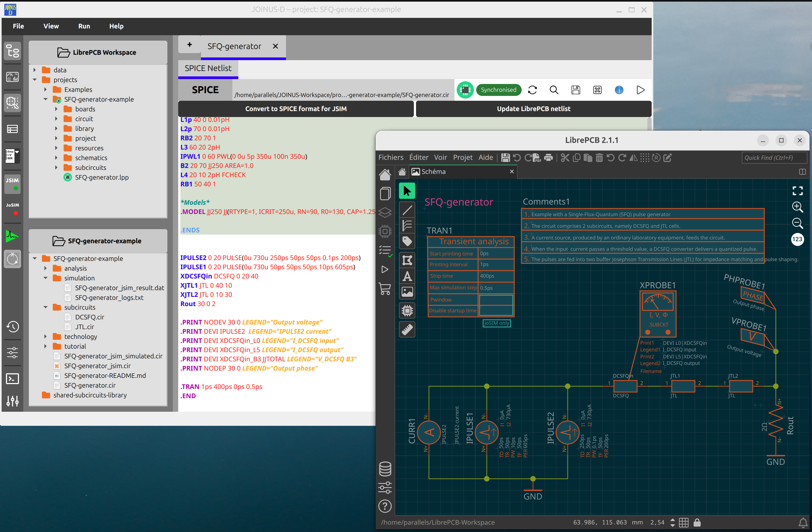Click the info icon in SPICE toolbar
812x532 pixels.
coord(619,90)
